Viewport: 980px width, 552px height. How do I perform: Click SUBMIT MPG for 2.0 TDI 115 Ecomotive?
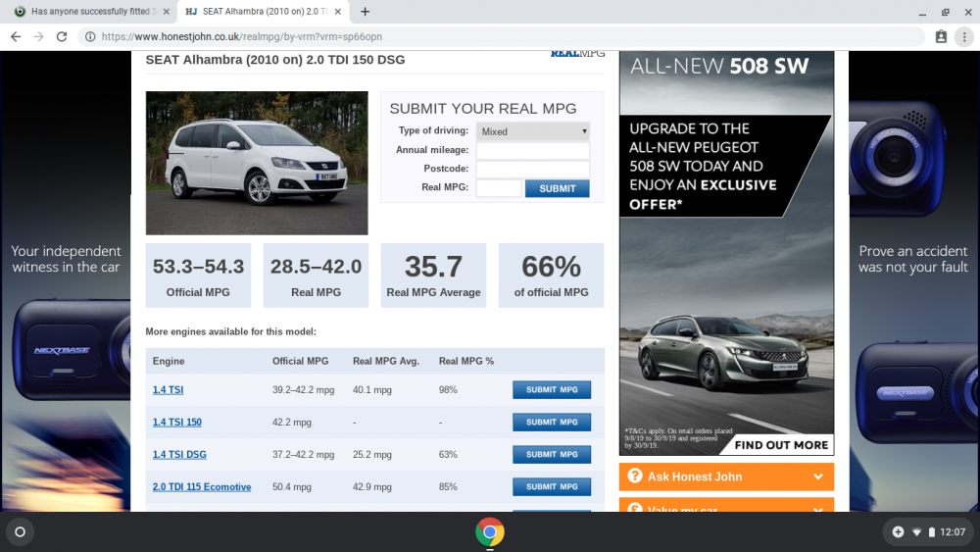[x=551, y=486]
